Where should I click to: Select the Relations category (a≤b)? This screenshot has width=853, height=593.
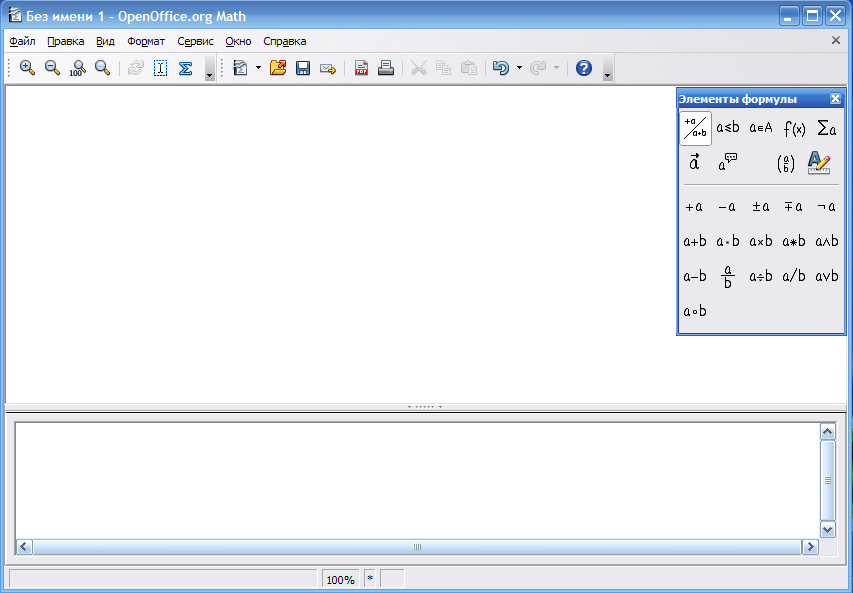[x=728, y=128]
